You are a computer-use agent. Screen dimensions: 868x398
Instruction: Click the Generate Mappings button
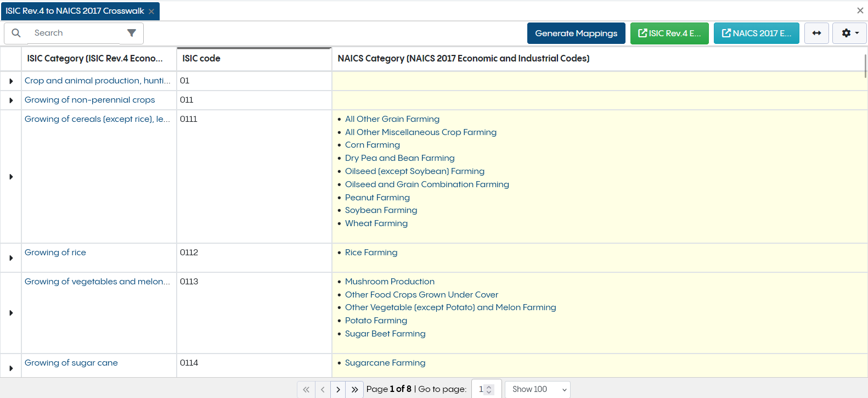pyautogui.click(x=576, y=33)
